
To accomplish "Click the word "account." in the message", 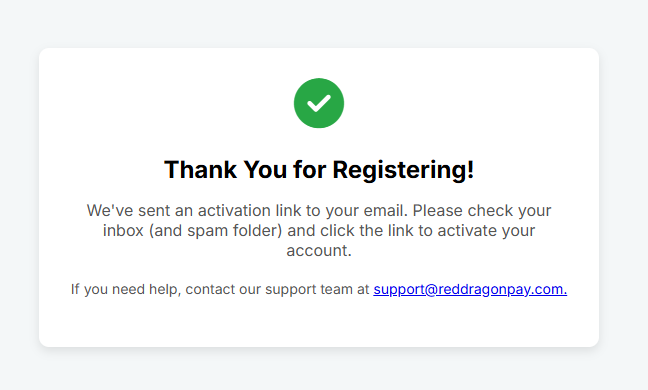I will (x=319, y=250).
